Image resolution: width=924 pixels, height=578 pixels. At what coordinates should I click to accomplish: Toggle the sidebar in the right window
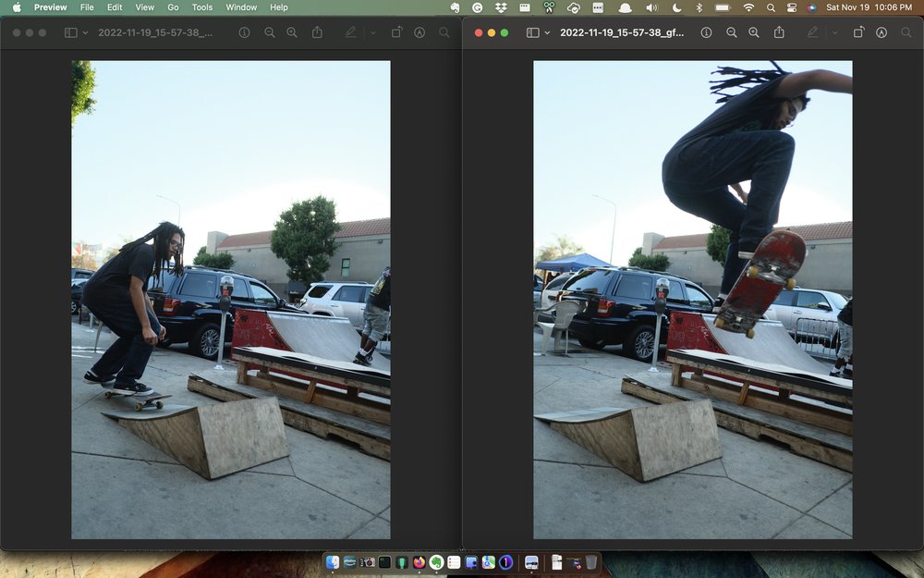(x=532, y=32)
